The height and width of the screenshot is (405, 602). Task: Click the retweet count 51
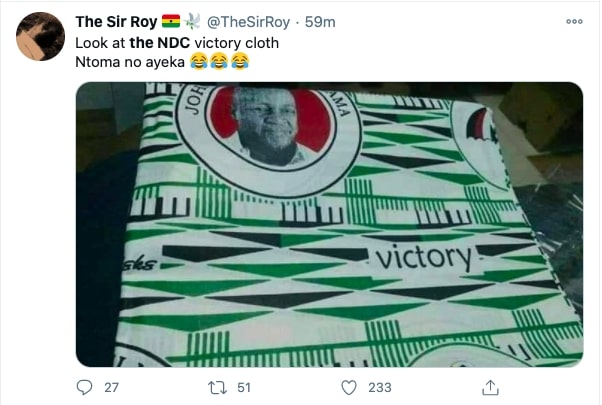point(244,387)
